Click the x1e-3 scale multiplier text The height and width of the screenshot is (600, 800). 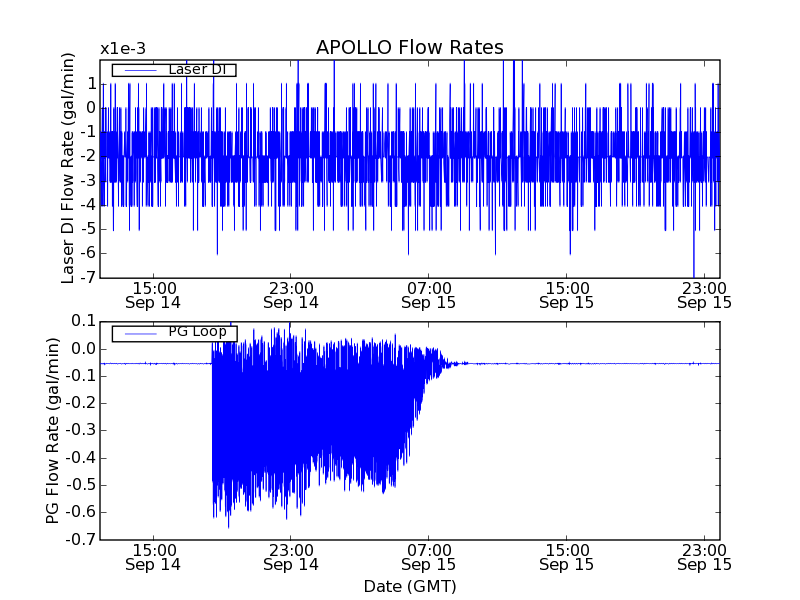point(123,49)
